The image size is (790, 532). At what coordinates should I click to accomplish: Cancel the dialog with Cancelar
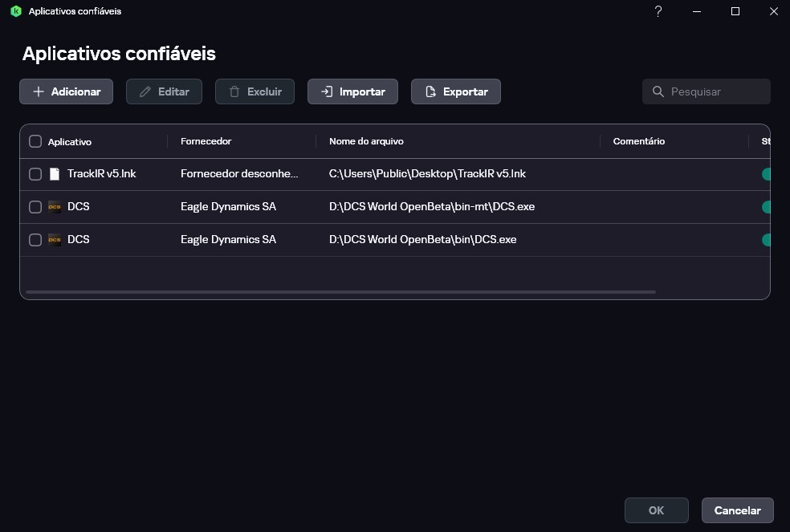[738, 510]
